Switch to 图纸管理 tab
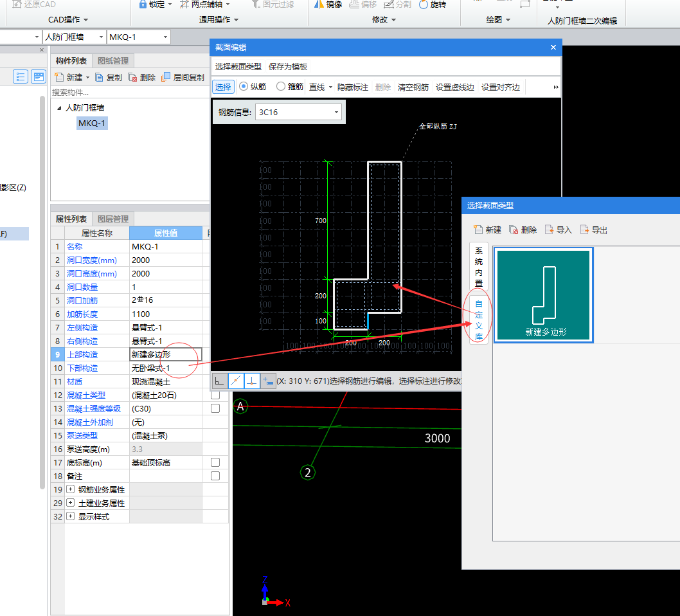 113,60
